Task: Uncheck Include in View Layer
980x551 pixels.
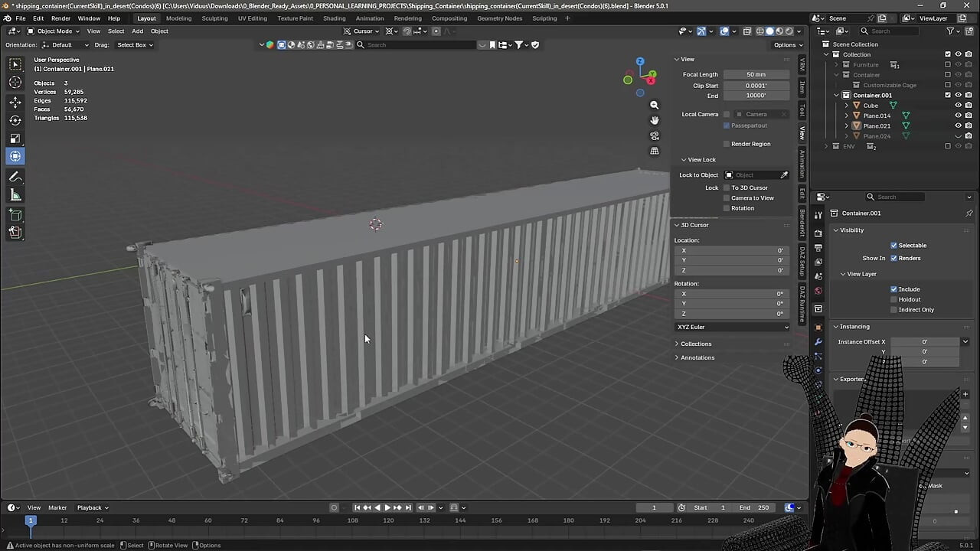Action: point(893,289)
